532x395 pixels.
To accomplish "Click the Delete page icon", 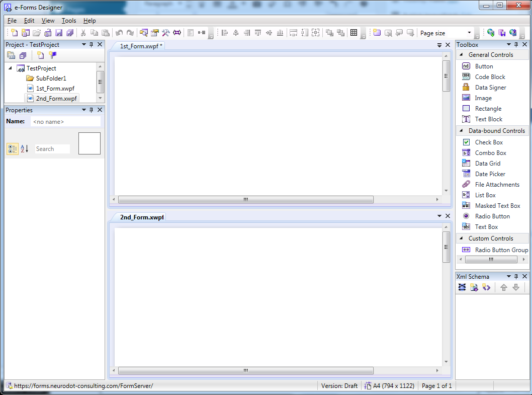I will point(388,33).
